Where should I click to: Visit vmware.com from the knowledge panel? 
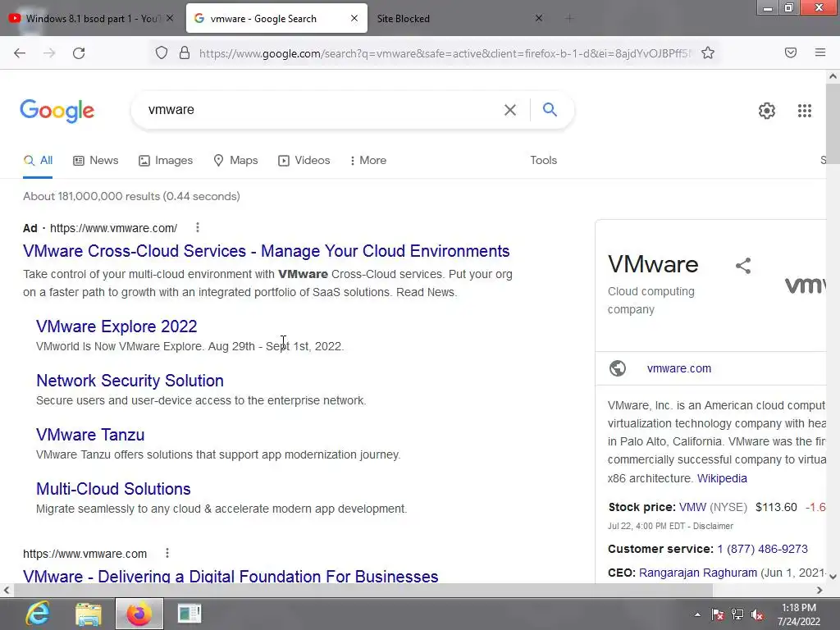coord(678,368)
